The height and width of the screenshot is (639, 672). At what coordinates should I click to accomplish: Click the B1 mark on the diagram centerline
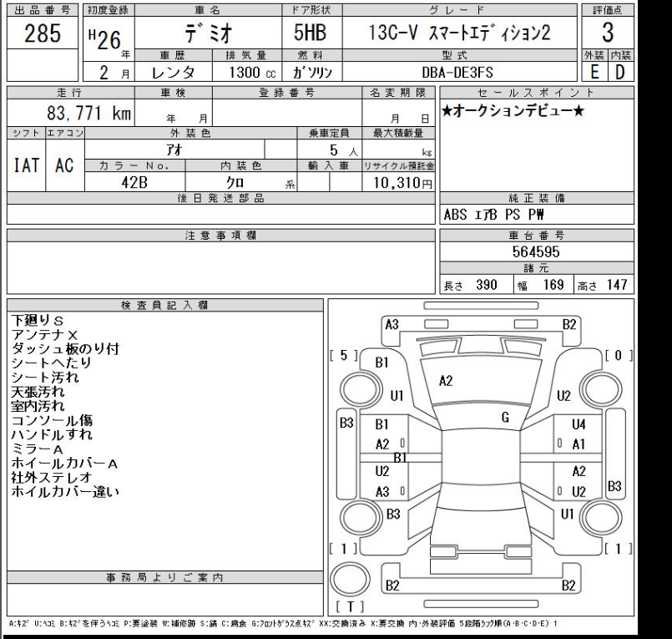(399, 457)
